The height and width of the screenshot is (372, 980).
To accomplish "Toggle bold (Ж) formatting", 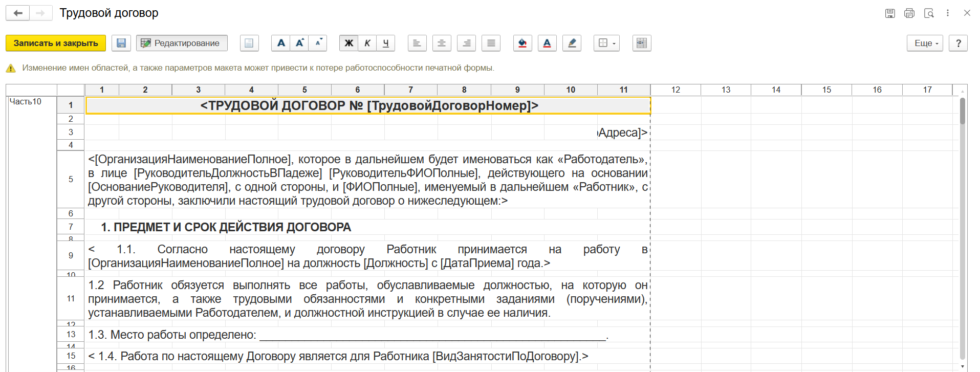I will point(349,43).
